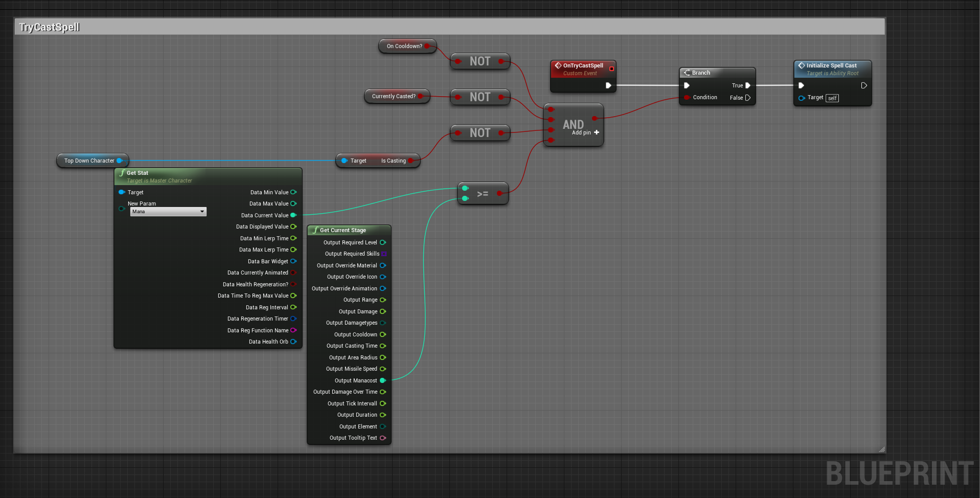Click the Output Manacost pin
Viewport: 980px width, 498px height.
point(382,380)
